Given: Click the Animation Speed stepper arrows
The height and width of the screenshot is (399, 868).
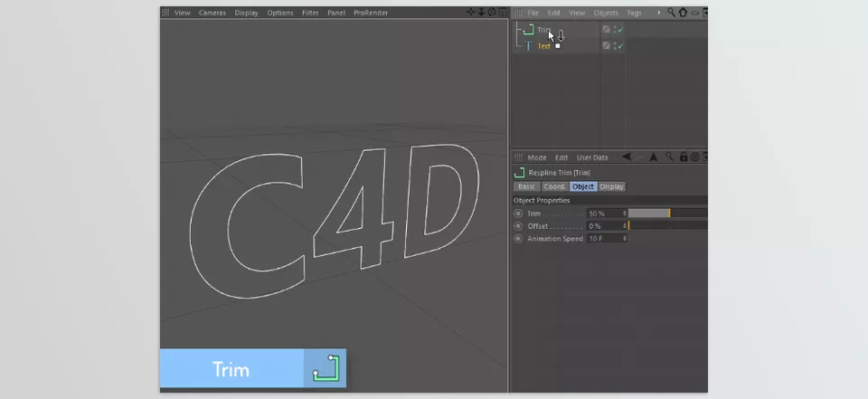Looking at the screenshot, I should (x=625, y=238).
